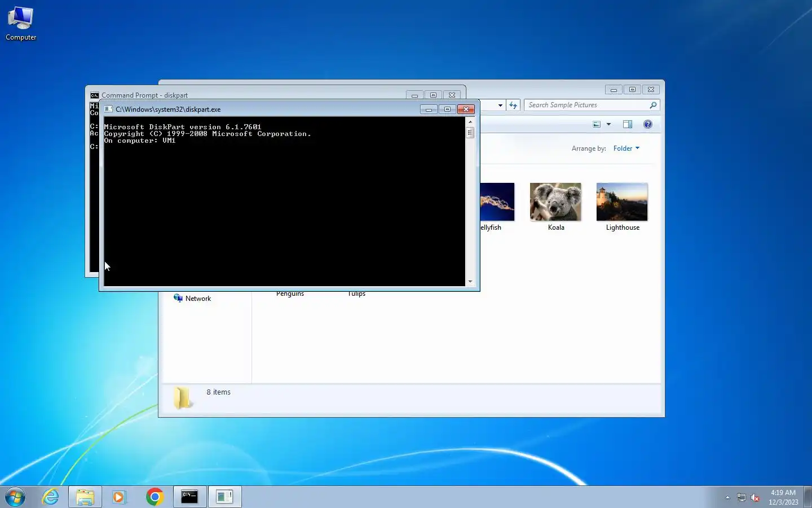Maximize the diskpart.exe window
Viewport: 812px width, 508px height.
click(x=447, y=110)
